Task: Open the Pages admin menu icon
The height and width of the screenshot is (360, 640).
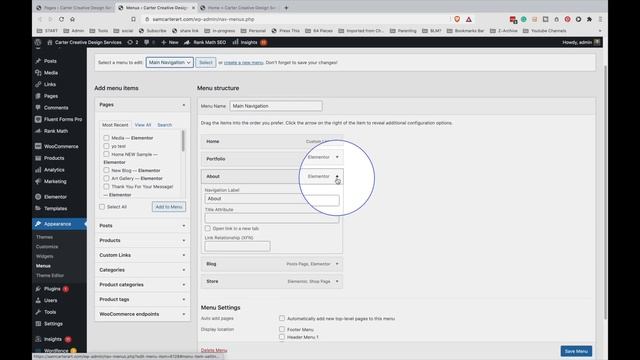Action: coord(38,96)
